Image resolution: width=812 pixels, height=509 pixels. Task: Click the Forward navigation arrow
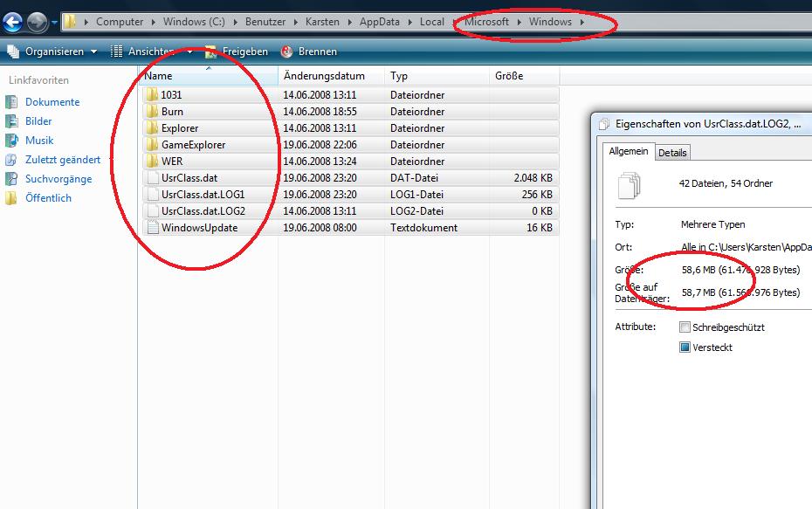pos(37,22)
